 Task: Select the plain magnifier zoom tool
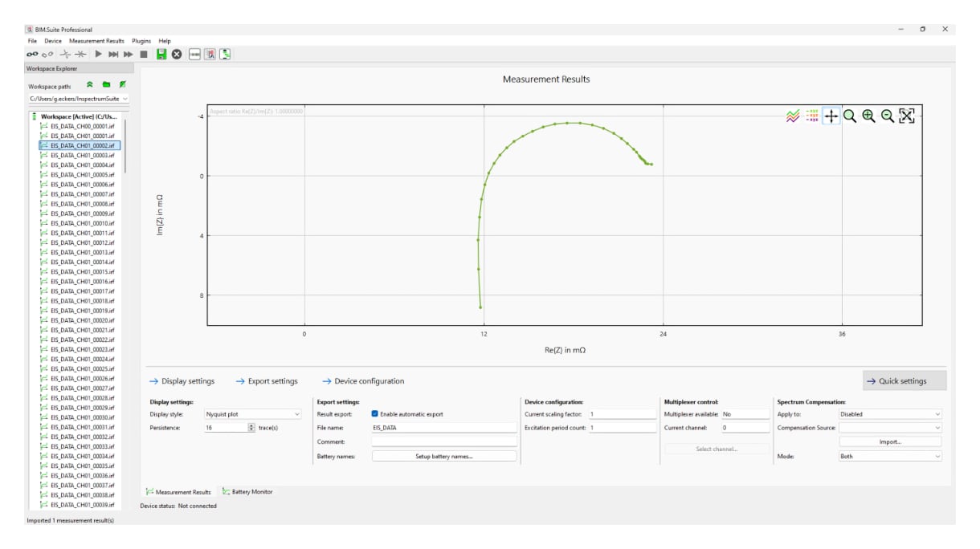pyautogui.click(x=849, y=116)
